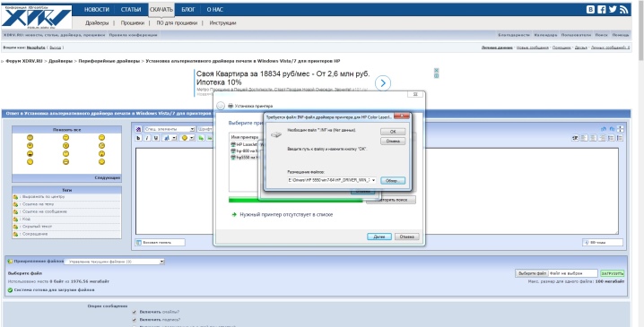Click the green ЗАГРУЗИТЬ upload button
The width and height of the screenshot is (644, 327).
pos(612,273)
